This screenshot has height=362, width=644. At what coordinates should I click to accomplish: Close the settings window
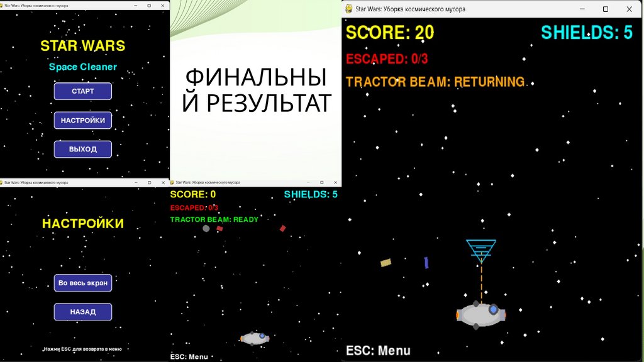(163, 182)
